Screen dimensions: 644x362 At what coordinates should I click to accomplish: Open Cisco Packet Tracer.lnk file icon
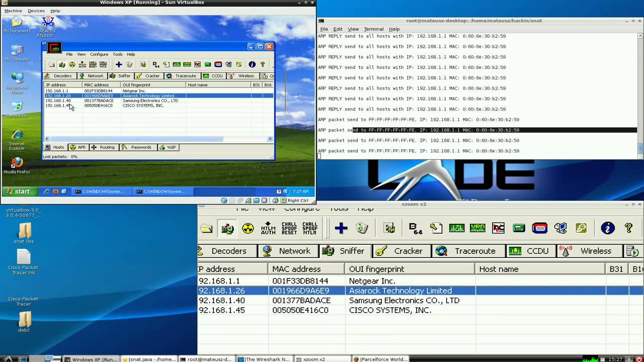coord(24,262)
